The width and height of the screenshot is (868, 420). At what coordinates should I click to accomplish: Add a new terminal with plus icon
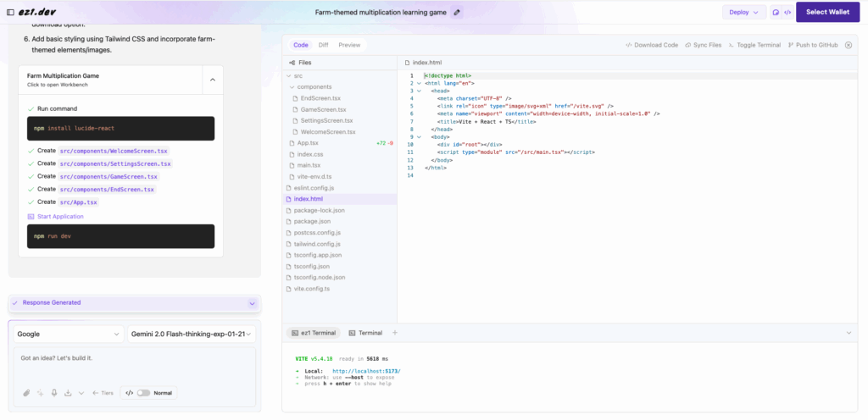coord(395,333)
